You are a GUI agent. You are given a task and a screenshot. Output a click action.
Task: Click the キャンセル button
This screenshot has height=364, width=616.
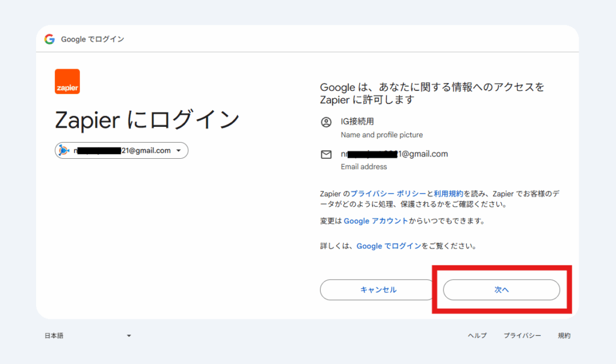378,290
